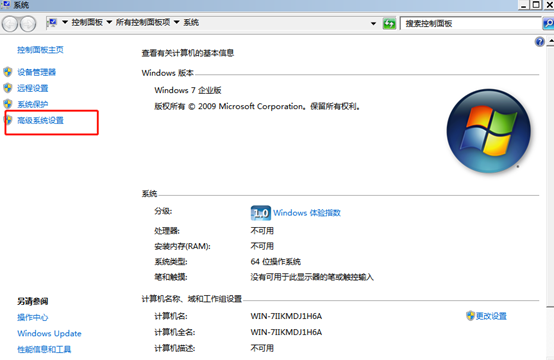Click the 搜索控制面板 search field

coord(471,24)
